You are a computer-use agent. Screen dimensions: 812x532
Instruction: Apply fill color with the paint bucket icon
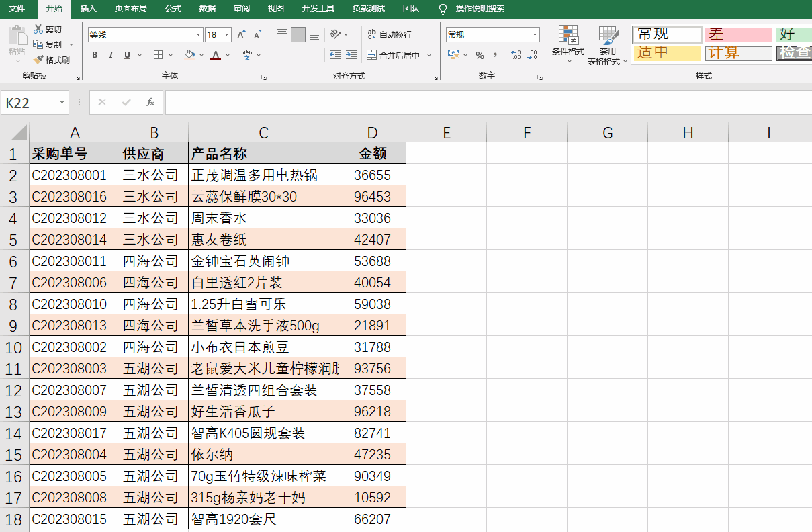pyautogui.click(x=189, y=55)
